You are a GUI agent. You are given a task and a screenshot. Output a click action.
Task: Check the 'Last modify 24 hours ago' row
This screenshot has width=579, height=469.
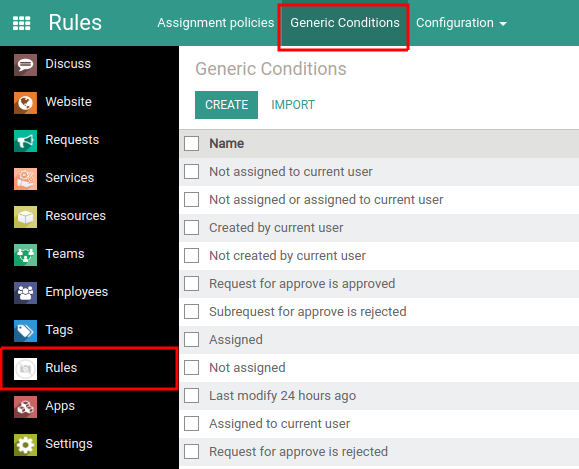click(x=191, y=396)
